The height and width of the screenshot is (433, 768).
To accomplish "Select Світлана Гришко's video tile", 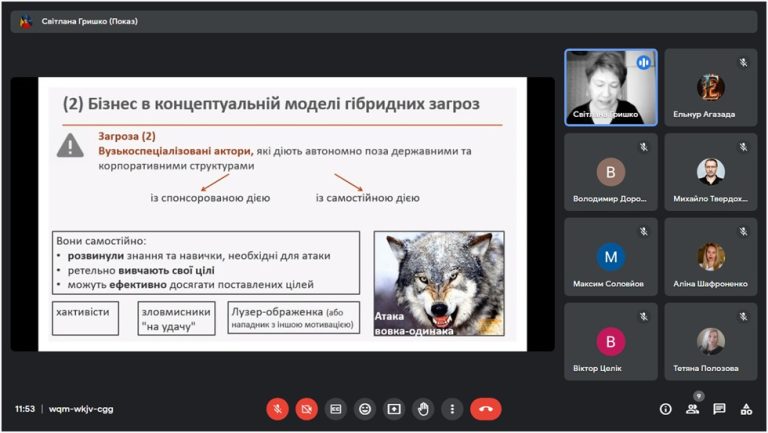I will click(611, 88).
